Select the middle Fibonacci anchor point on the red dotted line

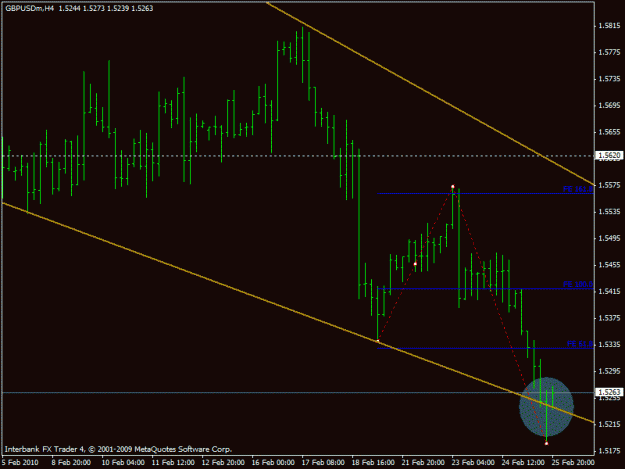click(415, 264)
